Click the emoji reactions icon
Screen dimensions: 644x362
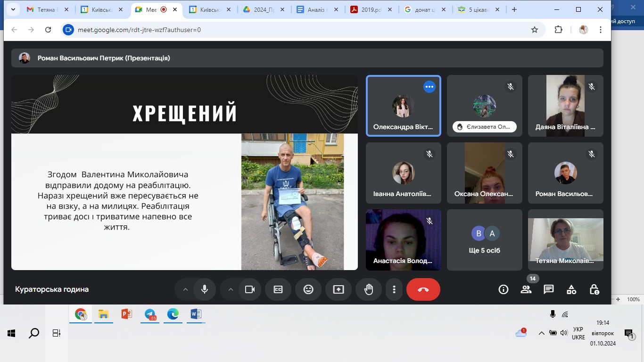click(308, 289)
